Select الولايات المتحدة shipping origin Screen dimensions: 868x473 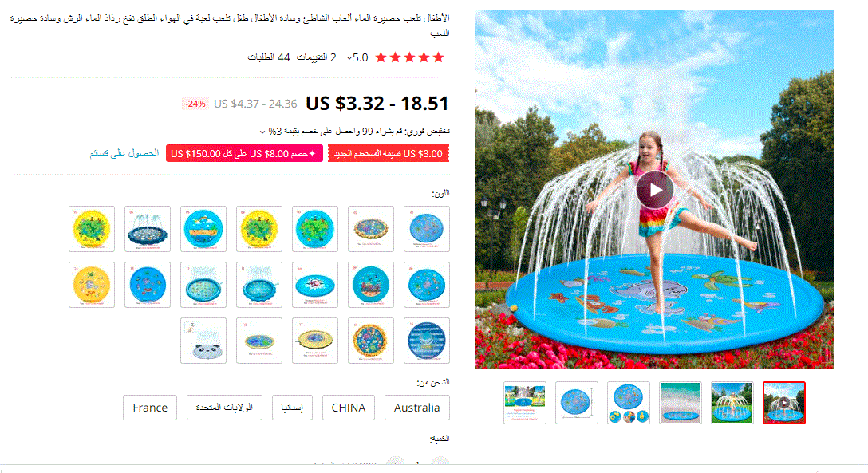(224, 408)
